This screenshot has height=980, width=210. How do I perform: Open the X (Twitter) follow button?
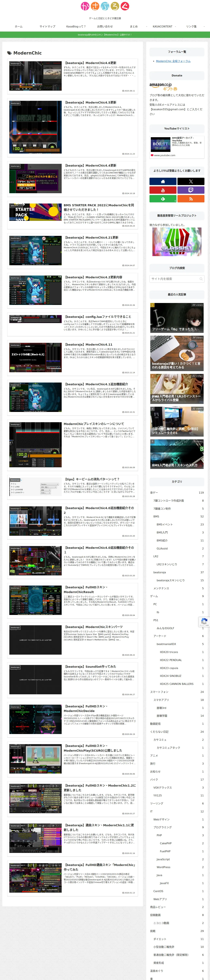coord(191,181)
